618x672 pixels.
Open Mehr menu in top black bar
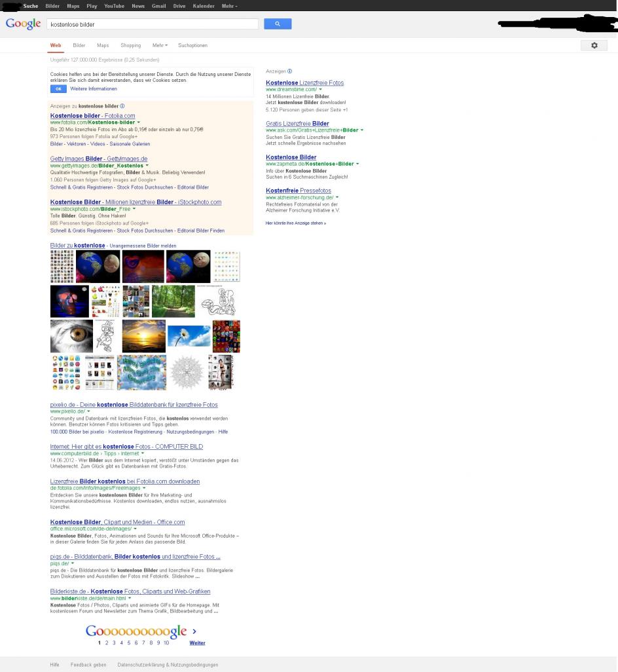click(x=229, y=6)
